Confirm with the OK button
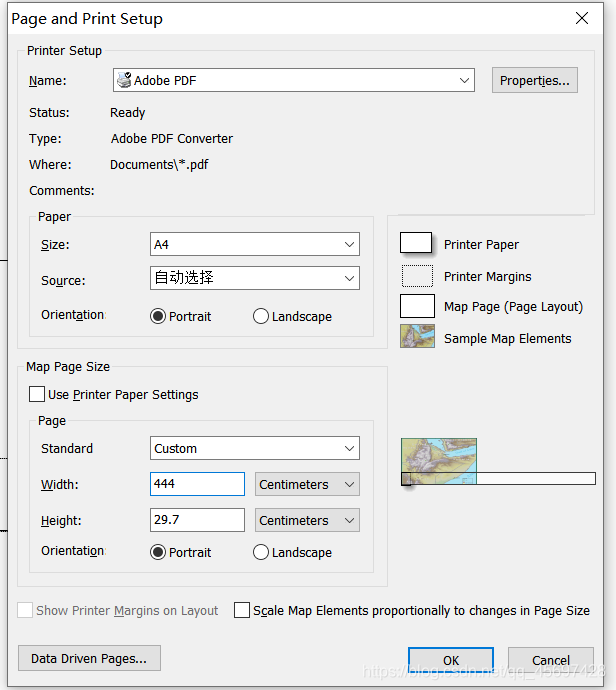616x690 pixels. coord(451,660)
